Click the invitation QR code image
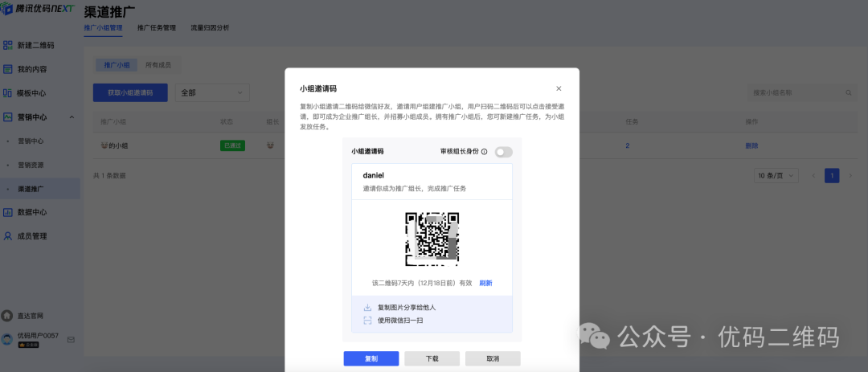This screenshot has width=868, height=372. point(432,239)
